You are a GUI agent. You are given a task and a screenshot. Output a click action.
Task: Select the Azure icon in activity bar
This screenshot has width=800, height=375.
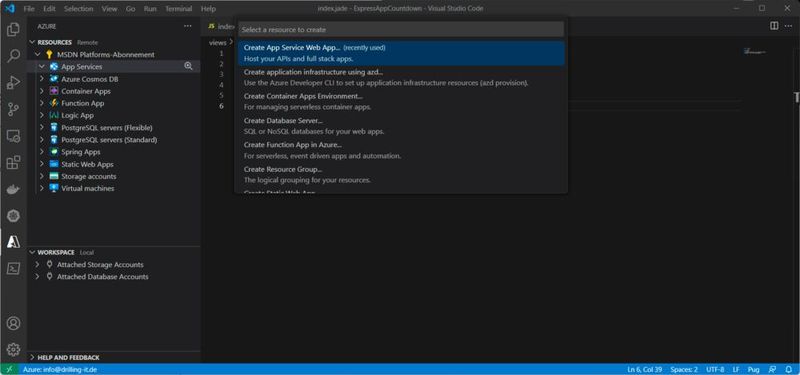pyautogui.click(x=13, y=242)
